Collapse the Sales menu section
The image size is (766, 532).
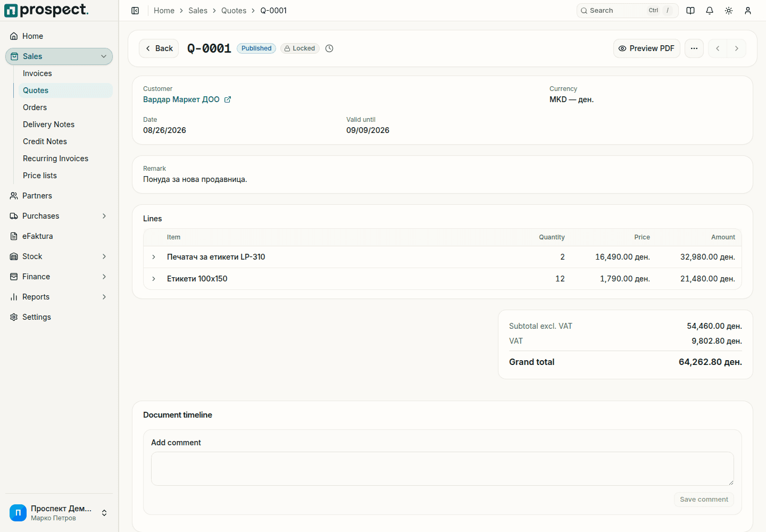click(x=104, y=56)
